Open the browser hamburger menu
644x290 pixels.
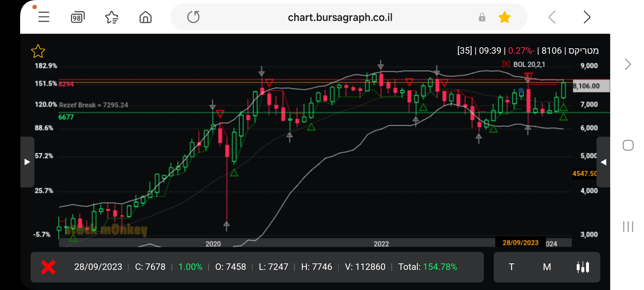[44, 17]
